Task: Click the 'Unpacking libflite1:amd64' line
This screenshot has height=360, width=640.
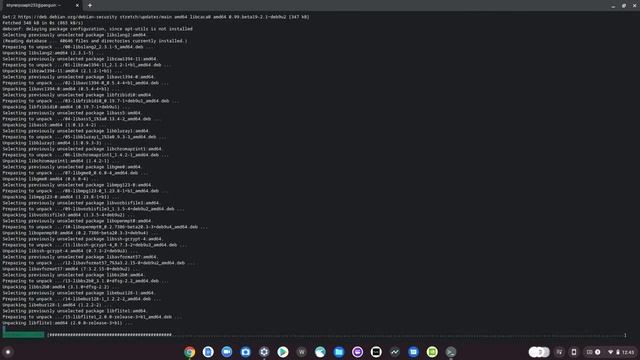Action: click(x=67, y=323)
